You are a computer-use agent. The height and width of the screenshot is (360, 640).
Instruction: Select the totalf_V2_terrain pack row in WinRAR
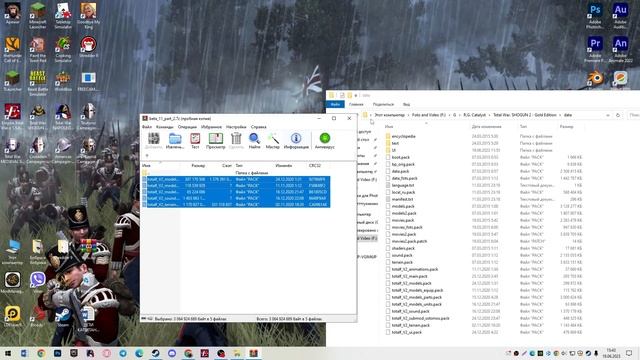(x=236, y=204)
